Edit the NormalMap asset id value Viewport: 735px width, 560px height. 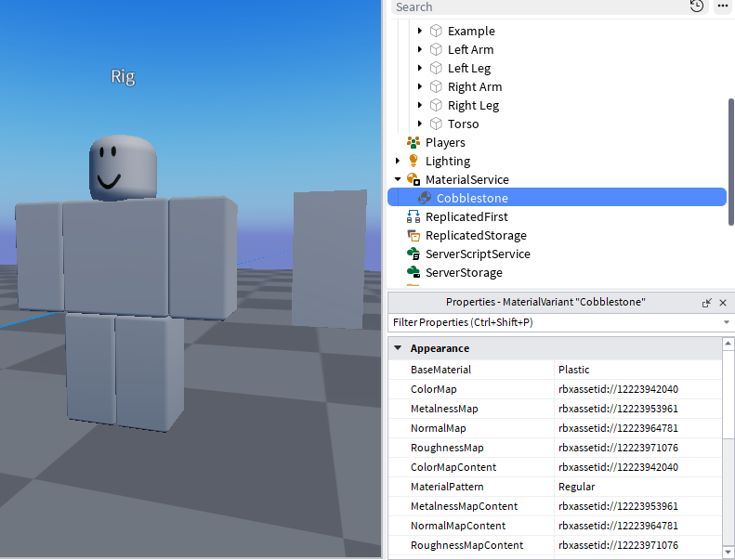(637, 428)
